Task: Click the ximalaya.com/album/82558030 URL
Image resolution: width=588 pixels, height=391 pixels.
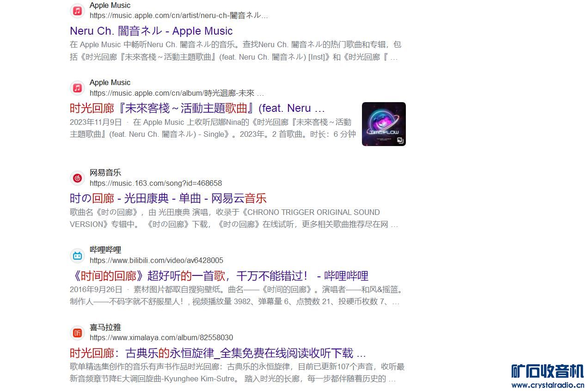Action: (x=161, y=337)
